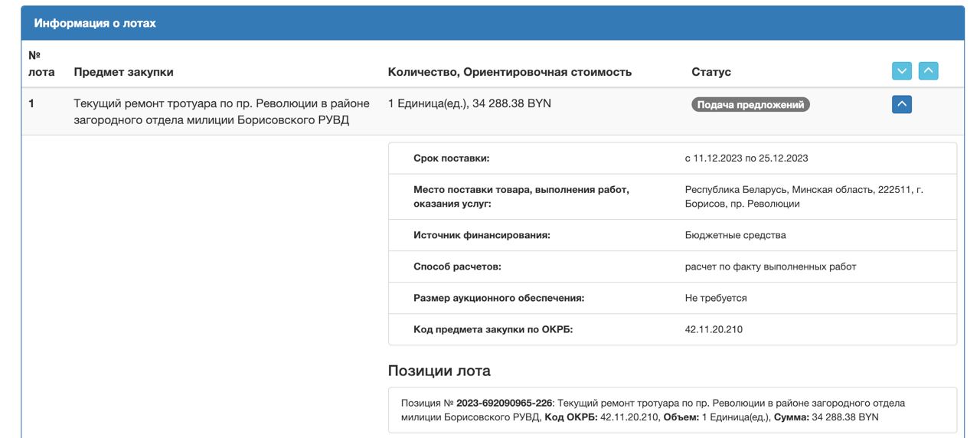
Task: Select lot number 1 in the first column
Action: (x=31, y=103)
